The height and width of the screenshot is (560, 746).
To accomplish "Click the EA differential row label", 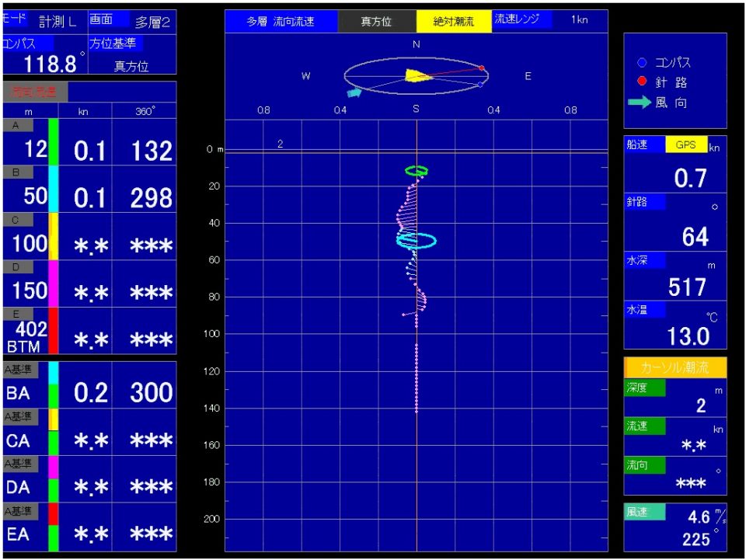I will [18, 534].
